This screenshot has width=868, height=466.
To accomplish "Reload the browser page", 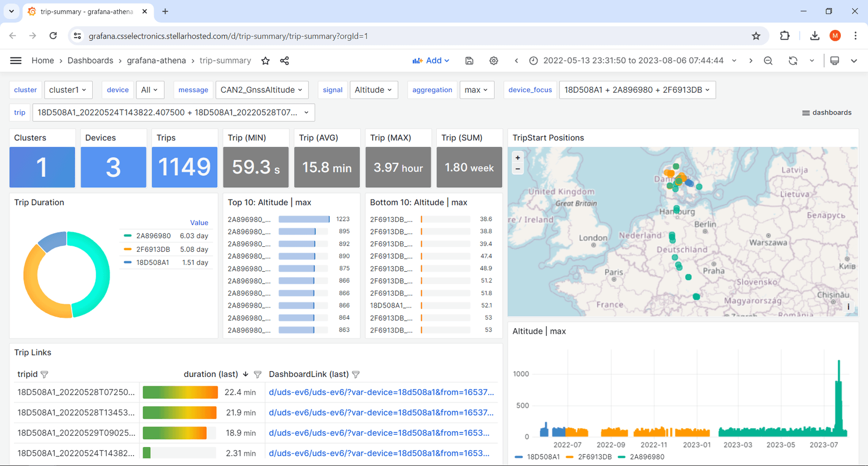I will tap(53, 36).
